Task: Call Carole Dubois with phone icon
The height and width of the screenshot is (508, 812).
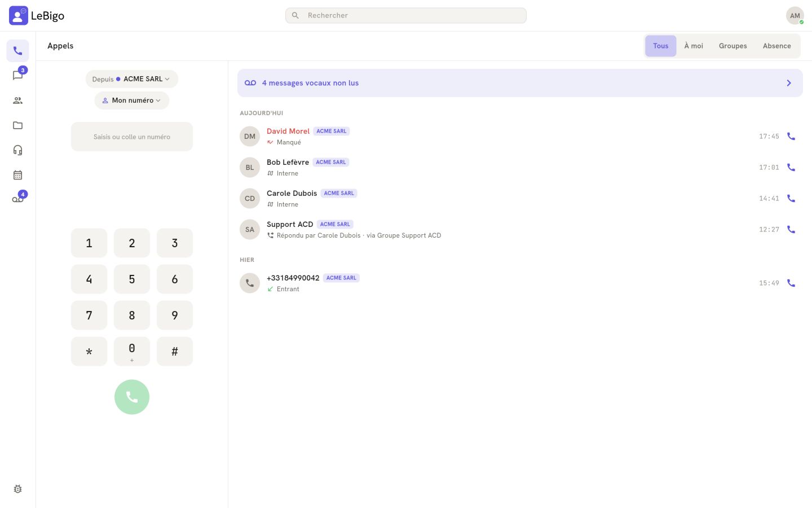Action: click(791, 199)
